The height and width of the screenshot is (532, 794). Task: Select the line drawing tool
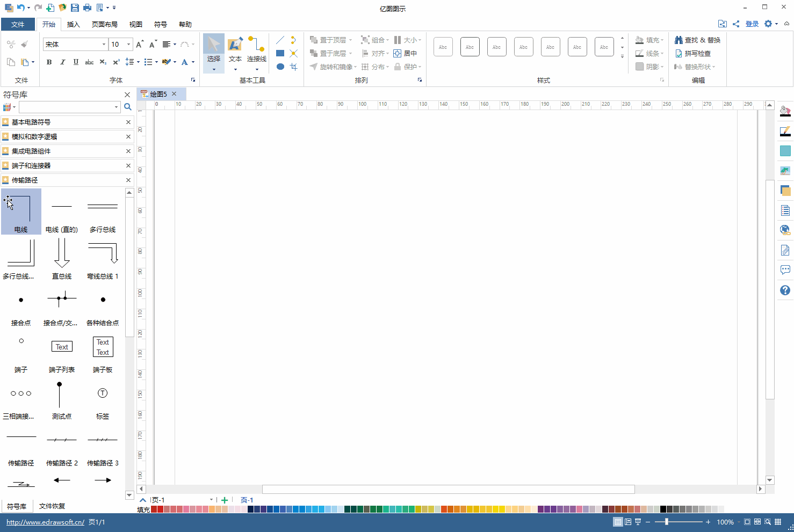coord(280,40)
